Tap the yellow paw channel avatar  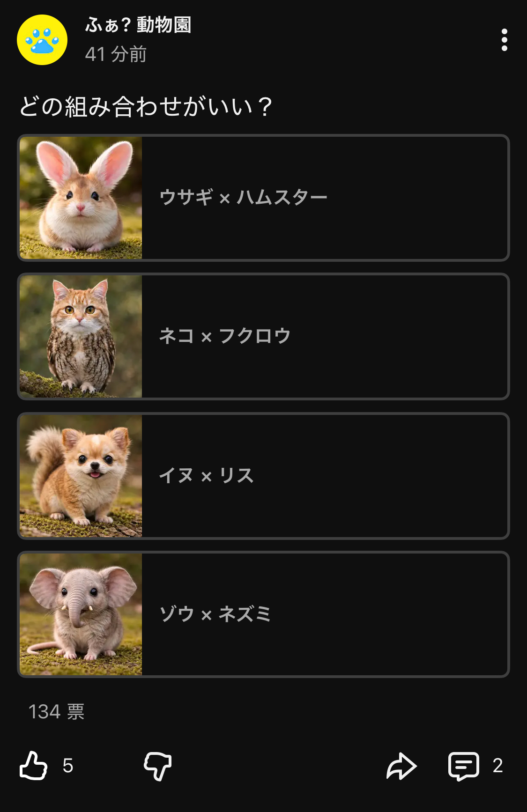click(42, 40)
